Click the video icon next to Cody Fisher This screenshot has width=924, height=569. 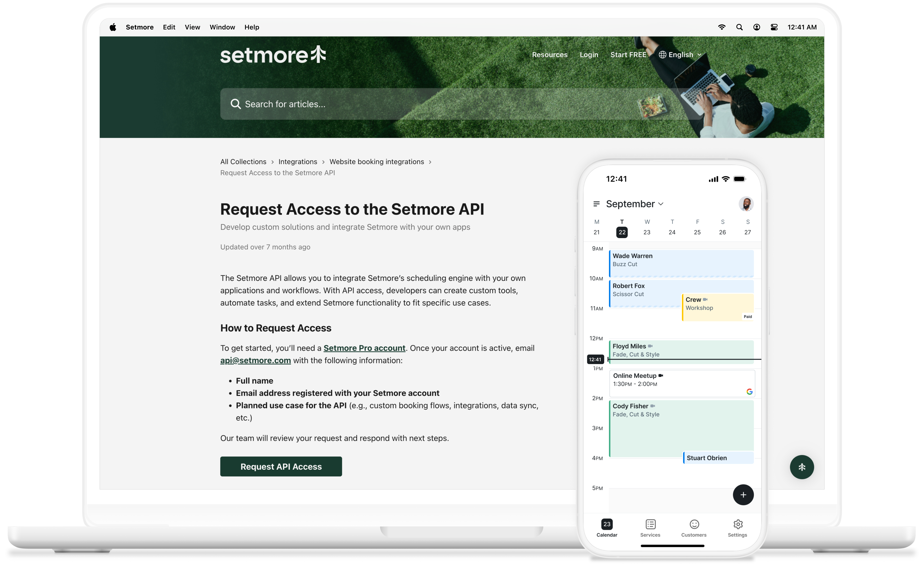[653, 406]
